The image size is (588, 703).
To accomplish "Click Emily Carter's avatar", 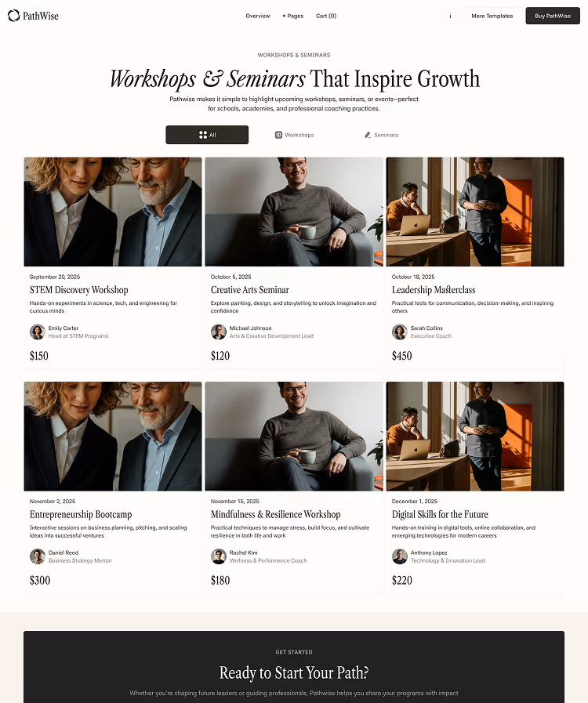I will [38, 332].
